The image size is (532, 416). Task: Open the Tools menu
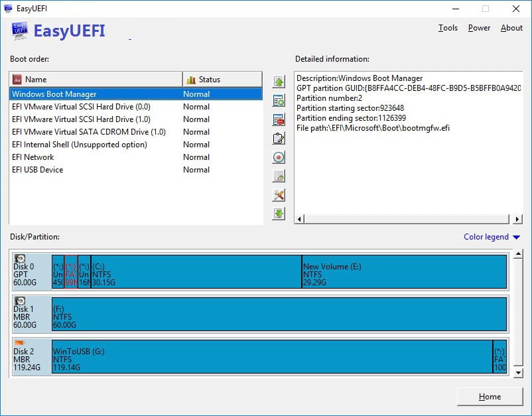click(x=448, y=28)
